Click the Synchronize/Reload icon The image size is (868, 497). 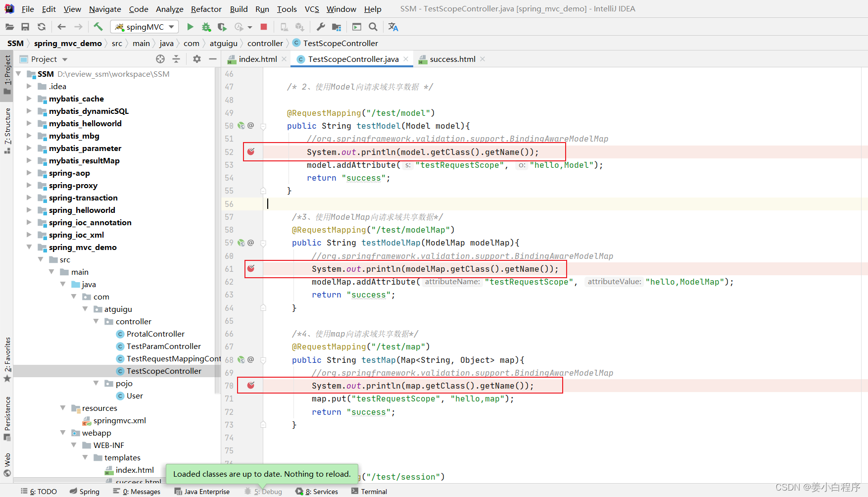(x=42, y=27)
